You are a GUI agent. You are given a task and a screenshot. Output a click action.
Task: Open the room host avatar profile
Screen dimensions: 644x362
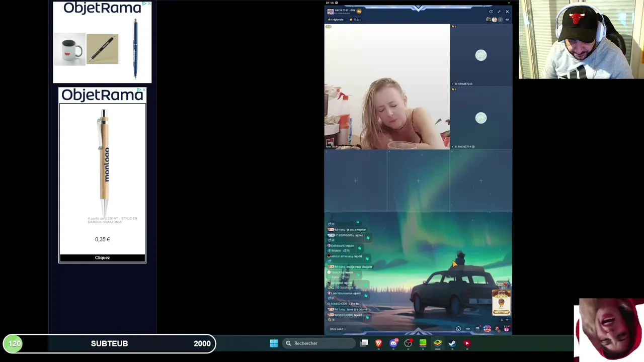(331, 11)
